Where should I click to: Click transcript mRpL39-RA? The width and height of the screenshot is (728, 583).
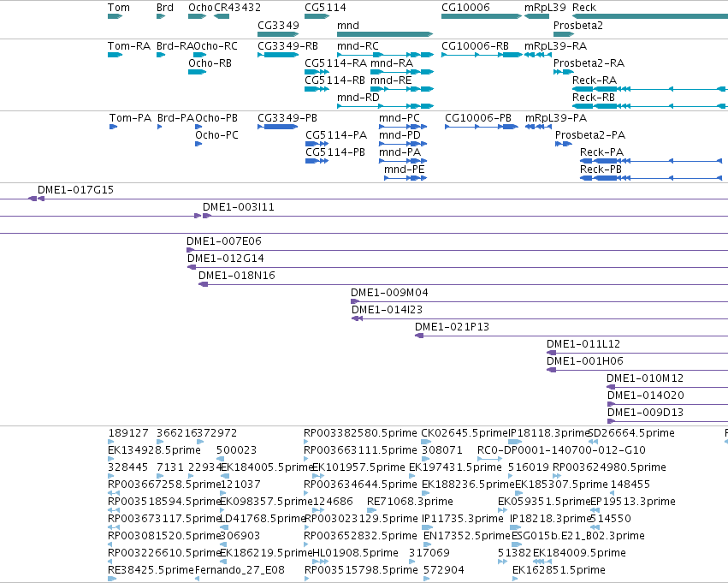click(537, 55)
